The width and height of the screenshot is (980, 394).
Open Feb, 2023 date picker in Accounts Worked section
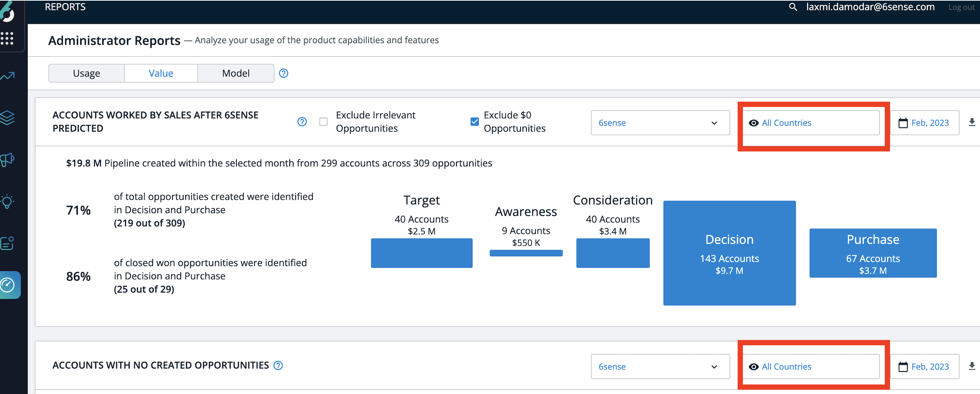(x=925, y=123)
